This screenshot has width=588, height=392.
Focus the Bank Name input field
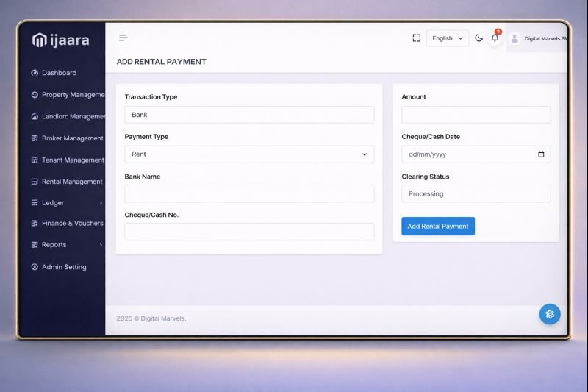pos(249,193)
